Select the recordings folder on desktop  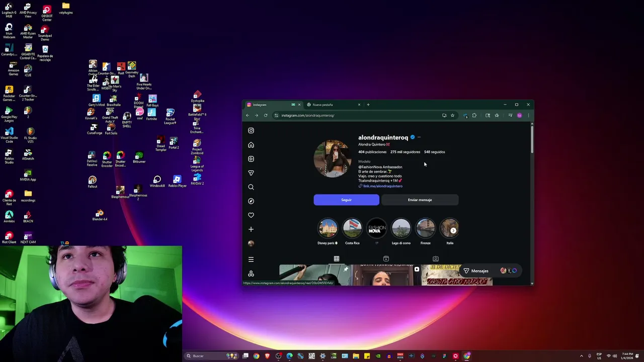[x=28, y=196]
